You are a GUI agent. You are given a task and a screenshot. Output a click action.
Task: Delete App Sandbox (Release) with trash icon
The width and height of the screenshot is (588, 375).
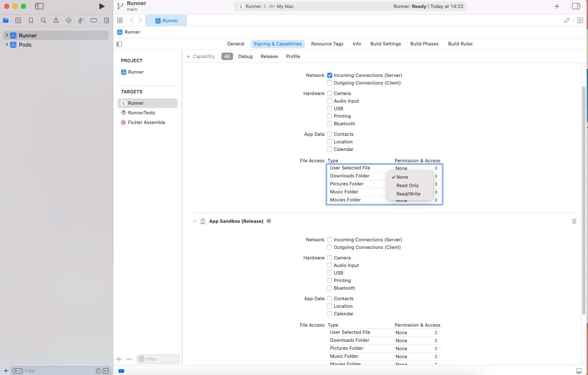pos(574,221)
